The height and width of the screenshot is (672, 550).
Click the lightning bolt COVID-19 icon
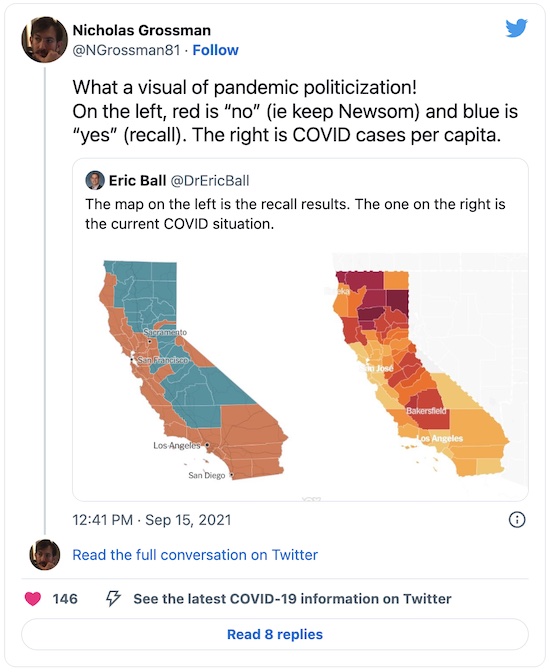click(113, 599)
